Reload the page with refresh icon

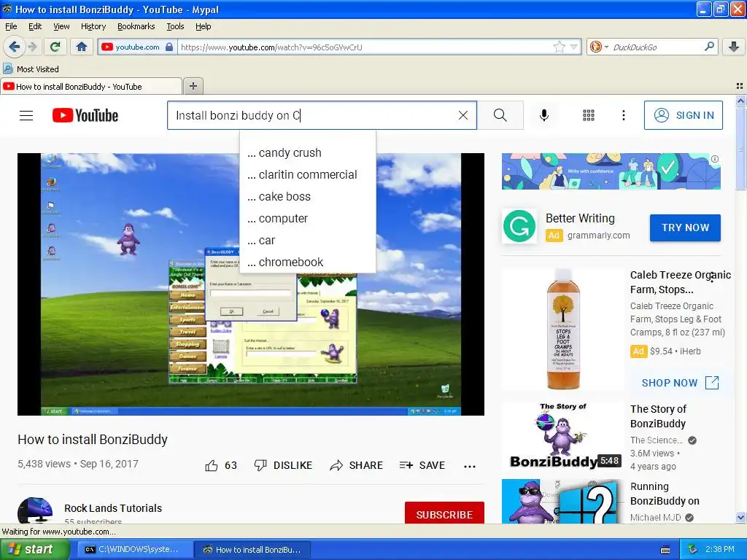(55, 47)
